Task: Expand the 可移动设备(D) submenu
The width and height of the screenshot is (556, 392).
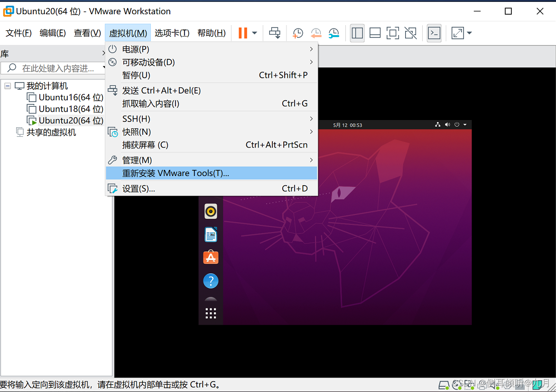Action: point(211,62)
